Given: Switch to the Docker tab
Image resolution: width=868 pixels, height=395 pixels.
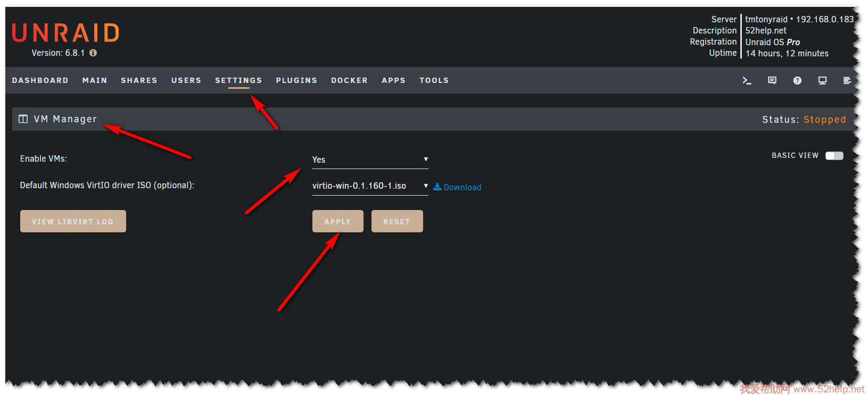Looking at the screenshot, I should coord(349,80).
